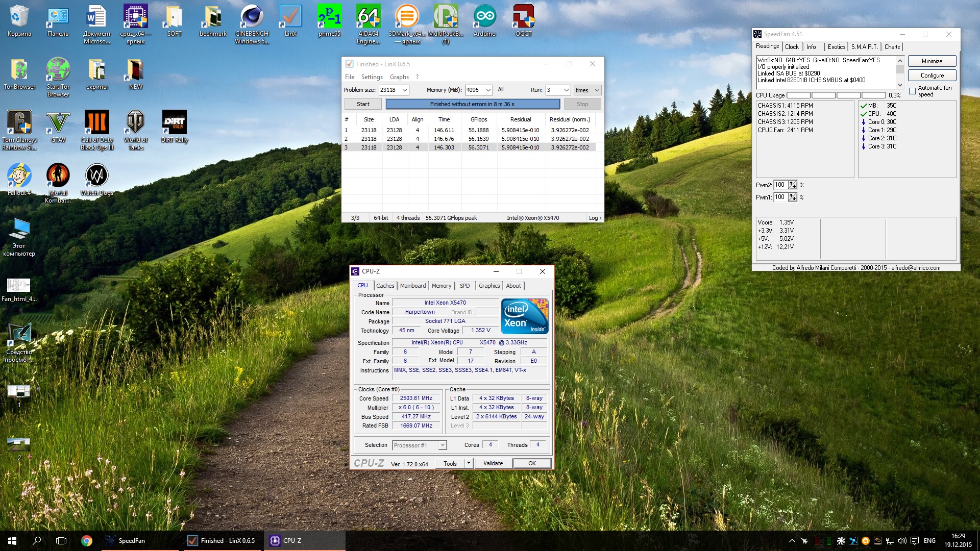
Task: Open the Graphs menu in LinX
Action: (x=399, y=77)
